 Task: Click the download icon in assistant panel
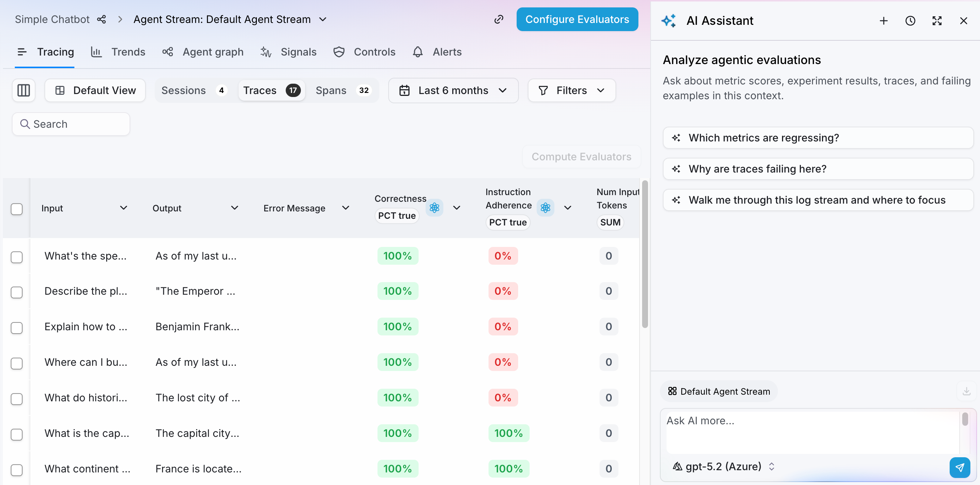point(966,391)
